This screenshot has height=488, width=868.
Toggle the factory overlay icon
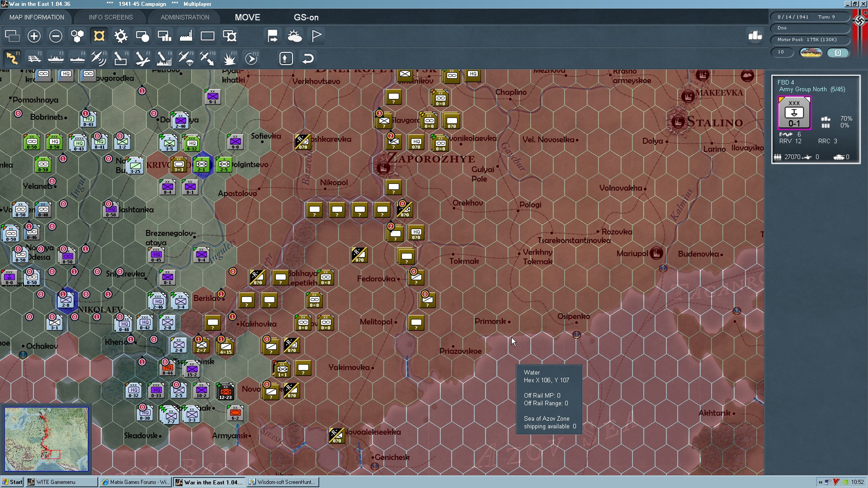pos(186,36)
